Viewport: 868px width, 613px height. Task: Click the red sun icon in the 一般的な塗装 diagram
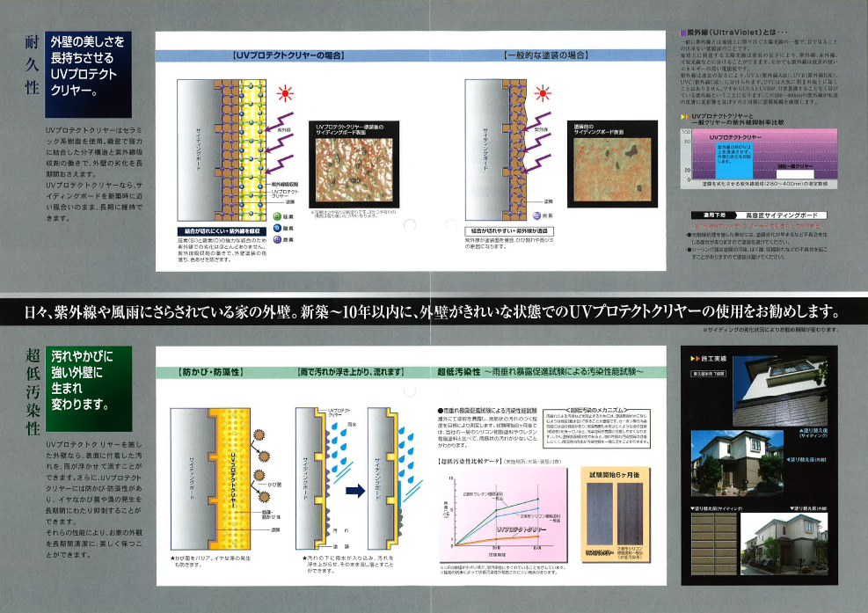543,93
